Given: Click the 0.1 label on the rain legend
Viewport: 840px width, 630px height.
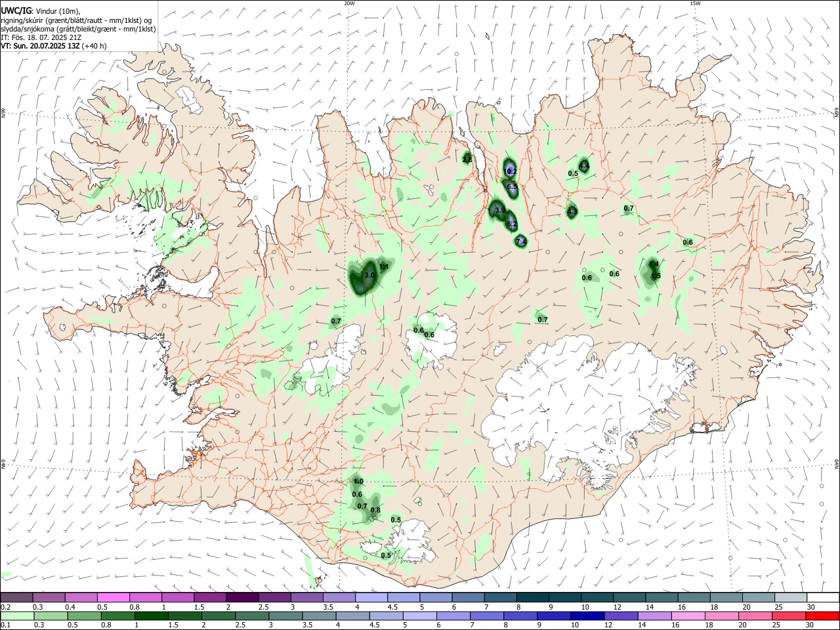Looking at the screenshot, I should [5, 625].
